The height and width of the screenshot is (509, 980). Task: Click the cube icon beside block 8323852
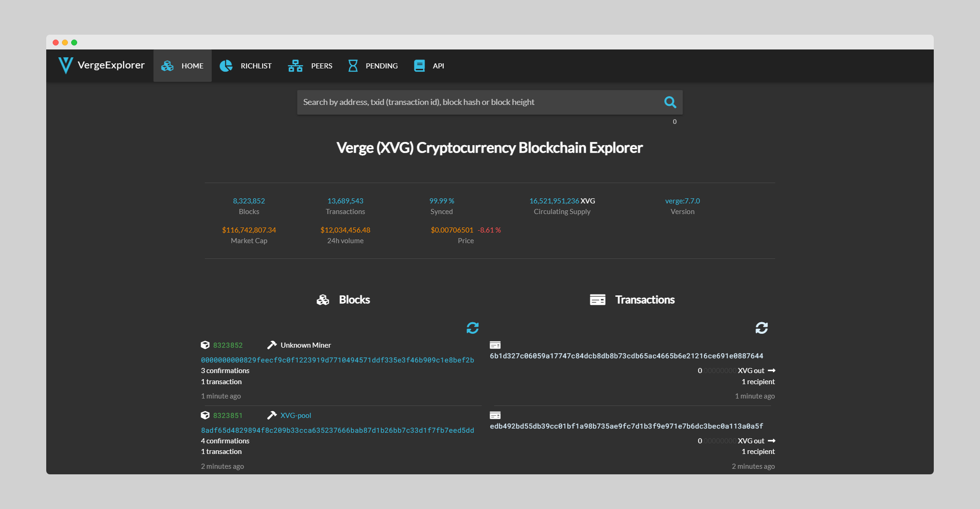click(x=205, y=345)
